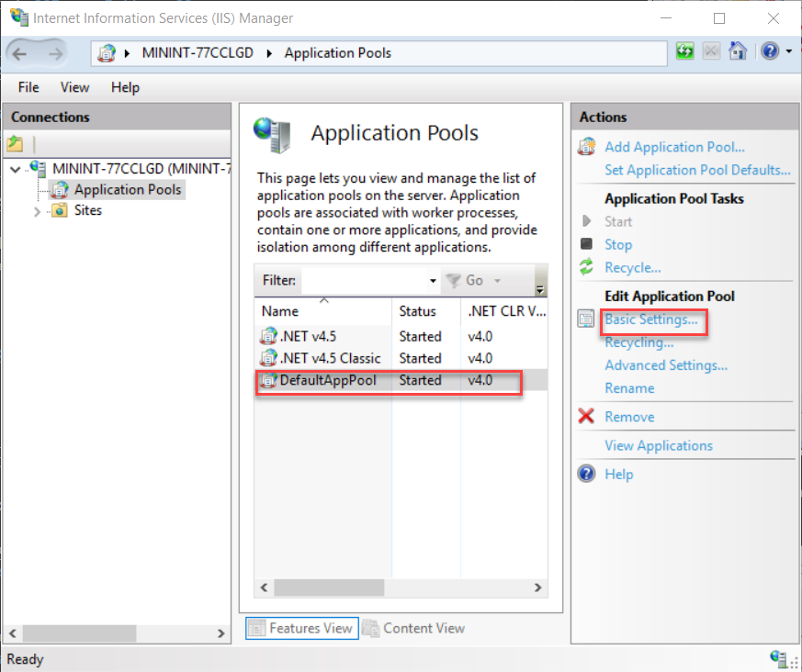Click the server icon in the breadcrumb bar

(x=105, y=53)
